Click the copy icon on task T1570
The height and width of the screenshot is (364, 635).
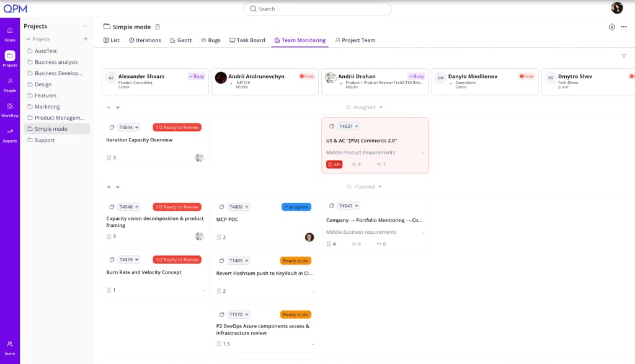click(221, 314)
